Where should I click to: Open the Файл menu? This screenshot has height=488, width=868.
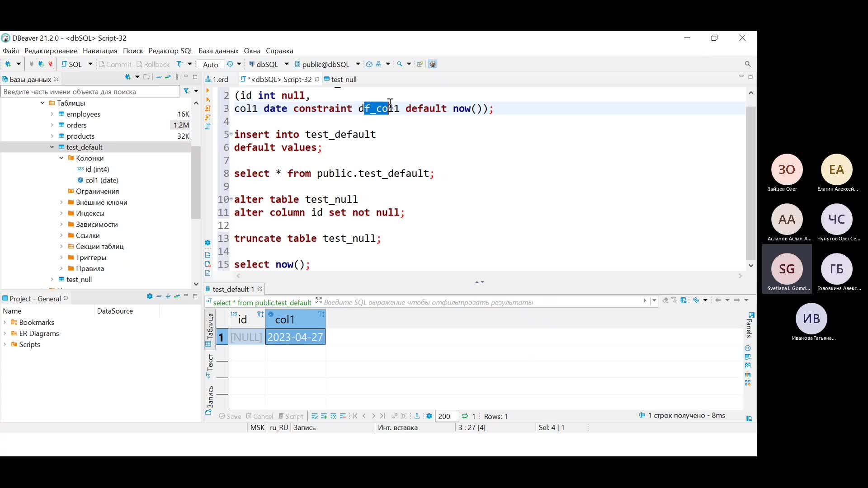point(11,51)
